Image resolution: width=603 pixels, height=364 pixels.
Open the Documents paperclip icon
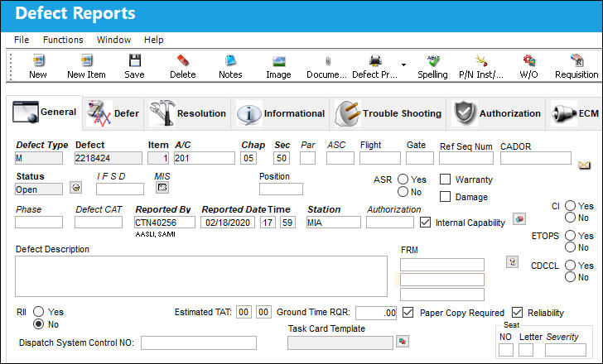point(328,60)
